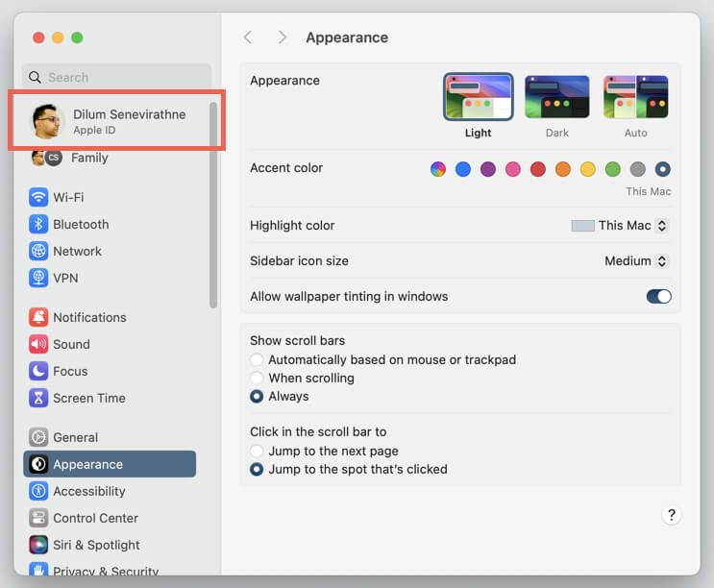The width and height of the screenshot is (714, 588).
Task: Select the Siri & Spotlight icon
Action: pos(38,545)
